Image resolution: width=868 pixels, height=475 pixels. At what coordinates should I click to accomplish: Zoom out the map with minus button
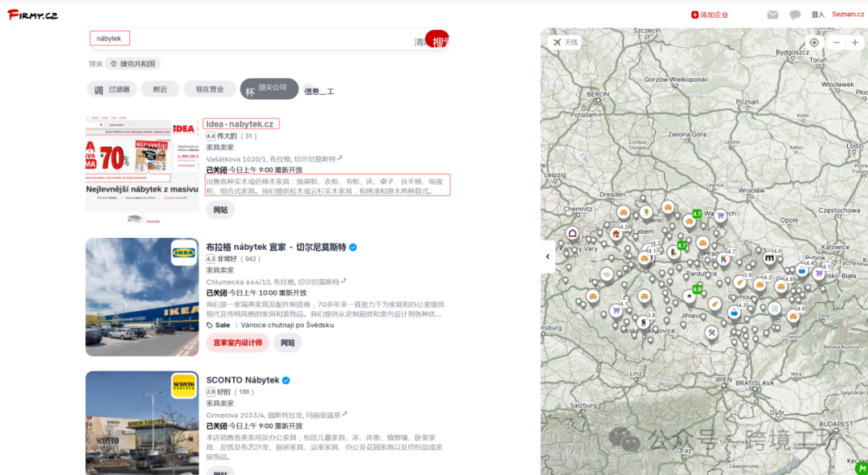click(x=837, y=43)
